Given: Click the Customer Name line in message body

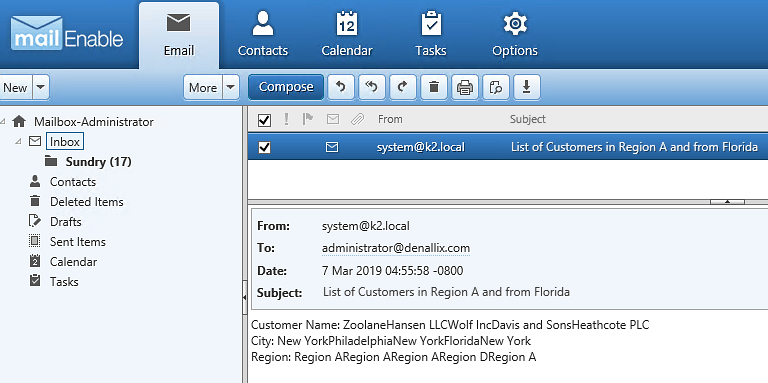Looking at the screenshot, I should tap(450, 324).
